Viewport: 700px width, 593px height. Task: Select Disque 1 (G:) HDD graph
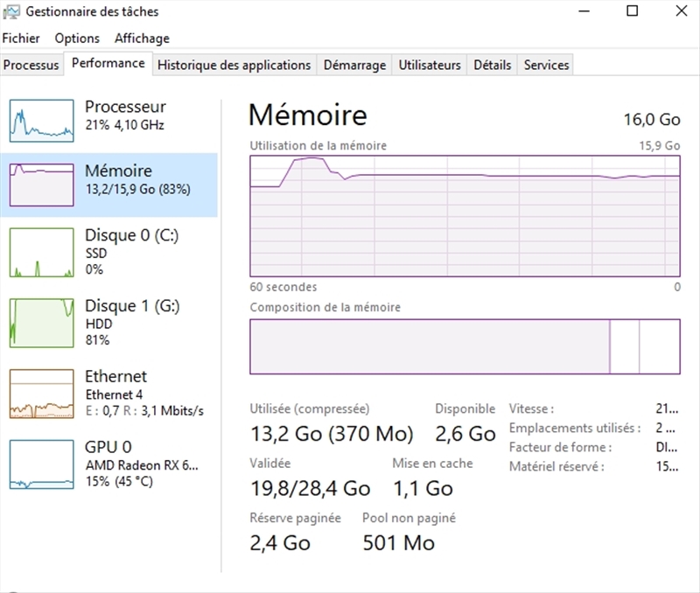click(41, 322)
